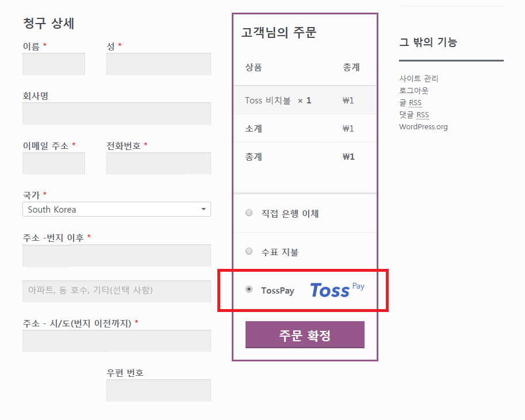Click the 로그아웃 link
The width and height of the screenshot is (525, 420).
pyautogui.click(x=414, y=90)
